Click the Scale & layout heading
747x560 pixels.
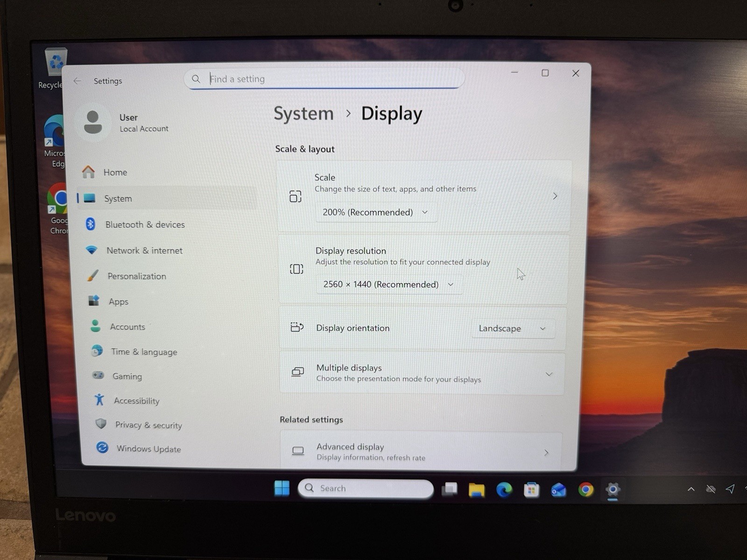point(305,149)
